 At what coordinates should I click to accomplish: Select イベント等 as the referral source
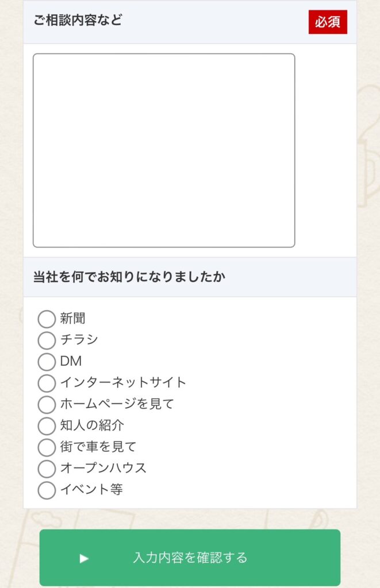46,490
